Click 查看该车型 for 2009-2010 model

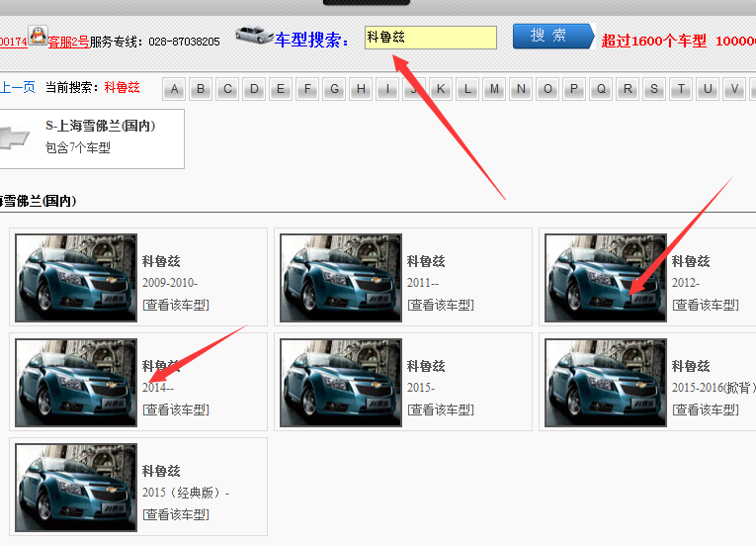(x=176, y=305)
